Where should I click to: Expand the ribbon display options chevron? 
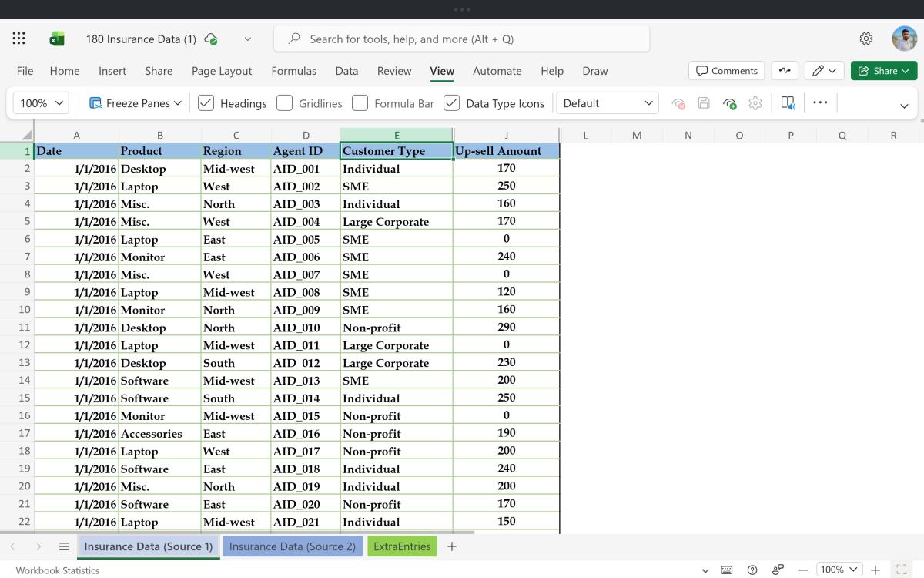point(904,106)
